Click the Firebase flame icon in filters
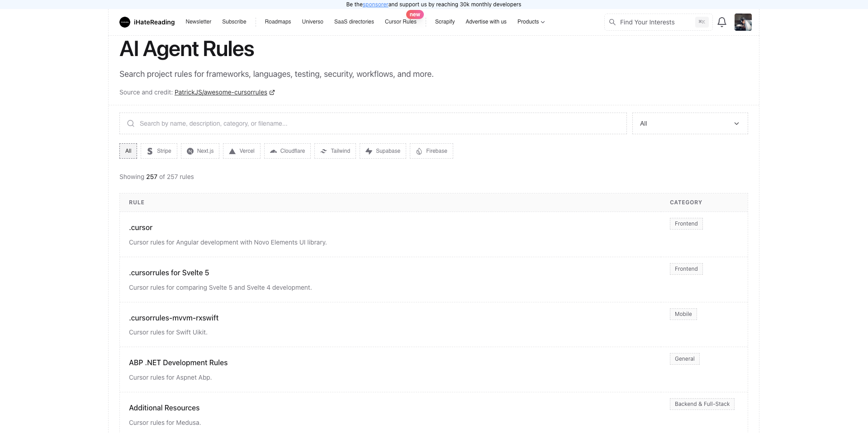868x433 pixels. coord(419,151)
